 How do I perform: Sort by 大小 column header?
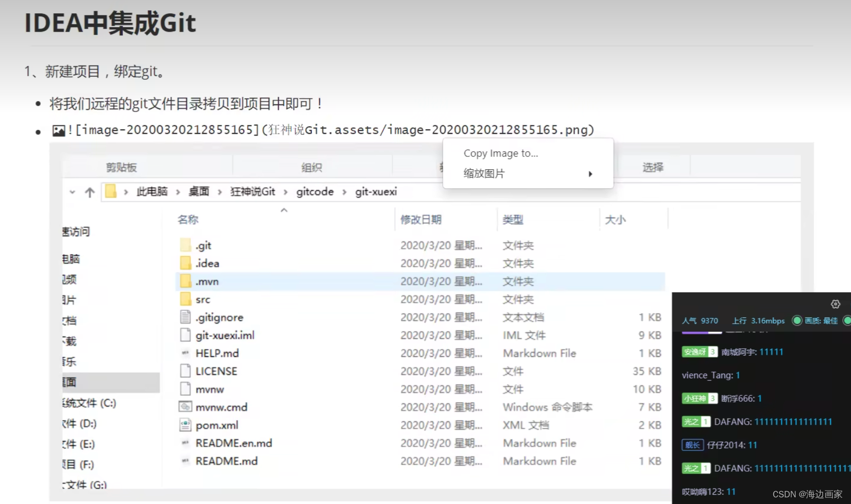pos(615,220)
